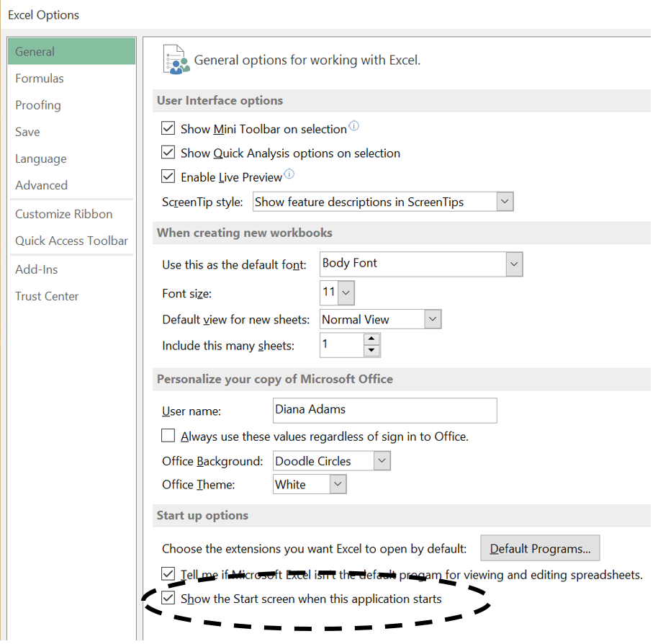Click the Personalize your copy of Microsoft Office heading
The image size is (658, 644).
coord(275,379)
